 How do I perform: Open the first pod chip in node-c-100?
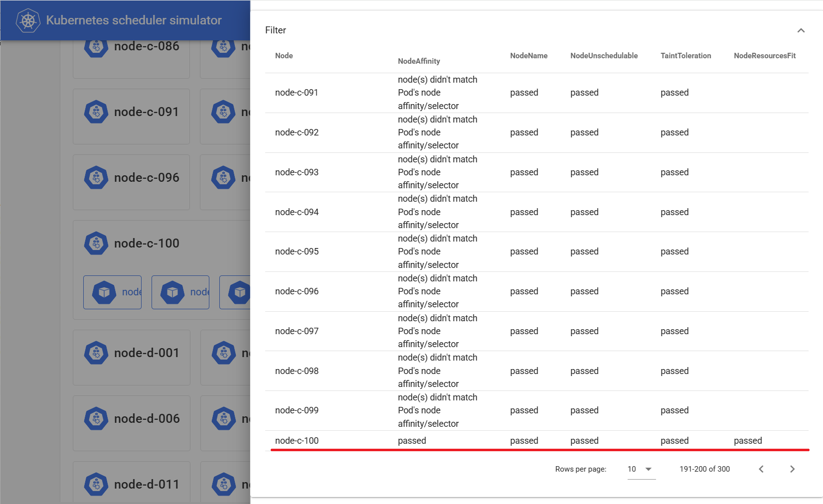[112, 292]
